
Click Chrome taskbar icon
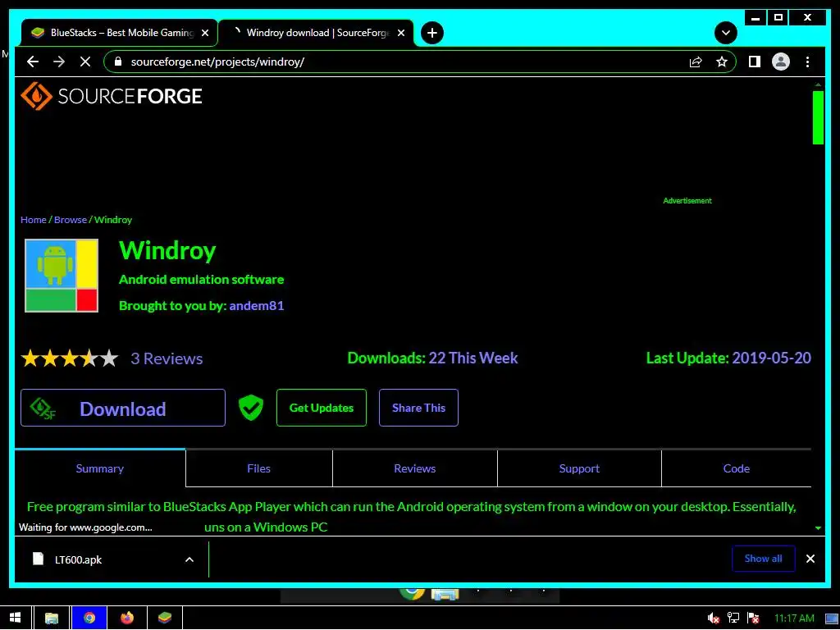[89, 619]
